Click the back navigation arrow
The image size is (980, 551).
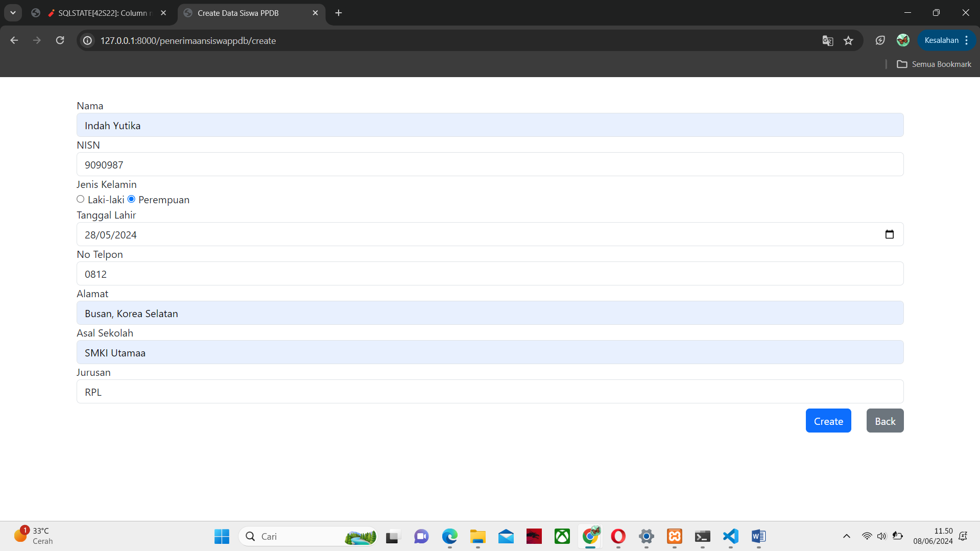pyautogui.click(x=14, y=40)
